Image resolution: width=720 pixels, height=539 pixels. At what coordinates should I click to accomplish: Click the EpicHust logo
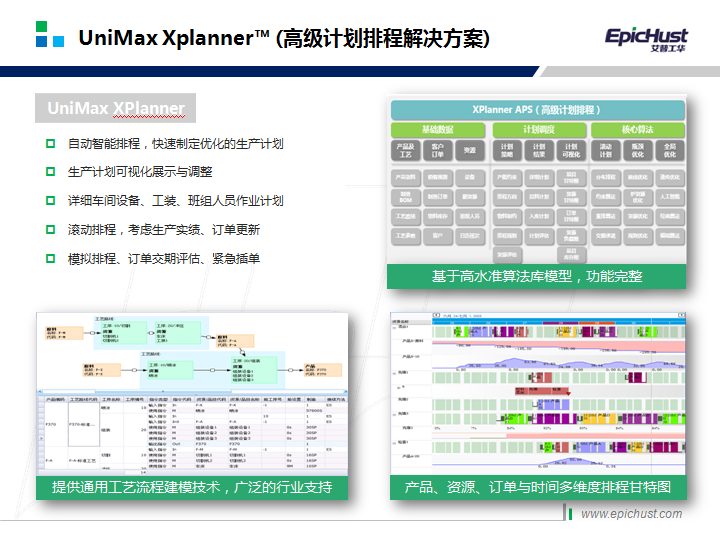[646, 39]
